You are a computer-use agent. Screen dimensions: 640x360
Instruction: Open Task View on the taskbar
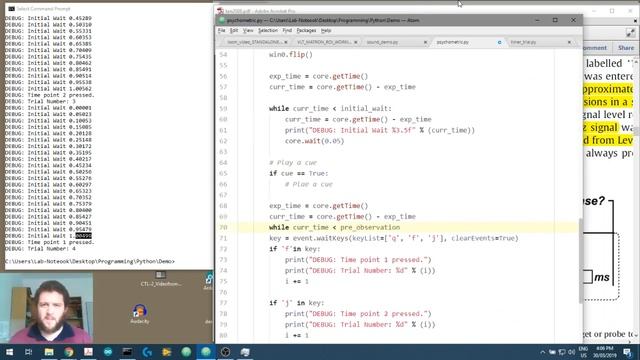point(29,352)
